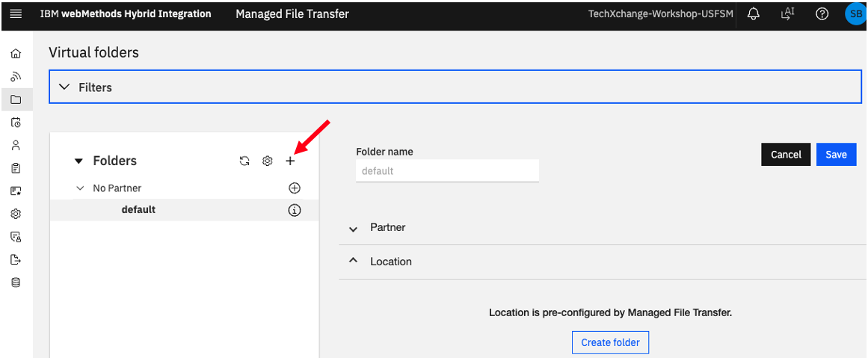Collapse the No Partner group

click(80, 188)
